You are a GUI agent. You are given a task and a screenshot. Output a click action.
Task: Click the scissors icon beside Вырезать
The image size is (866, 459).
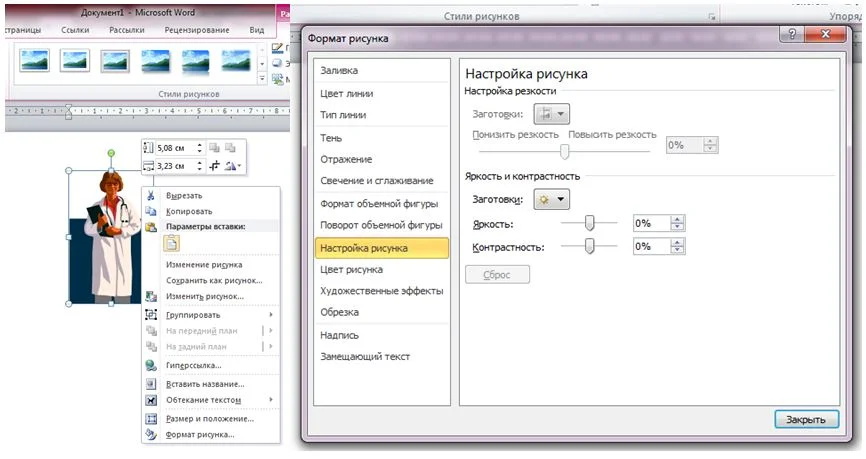point(152,196)
